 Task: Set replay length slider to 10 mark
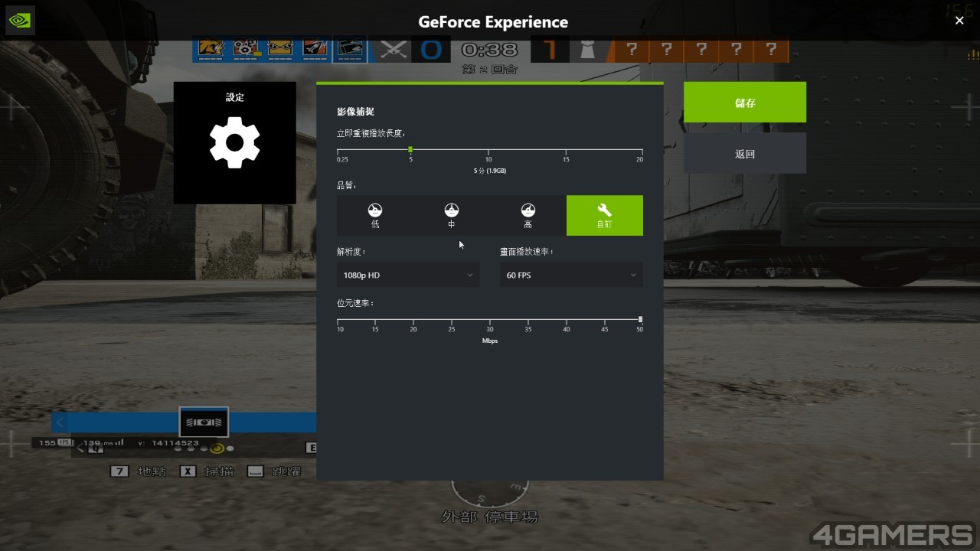pos(488,152)
